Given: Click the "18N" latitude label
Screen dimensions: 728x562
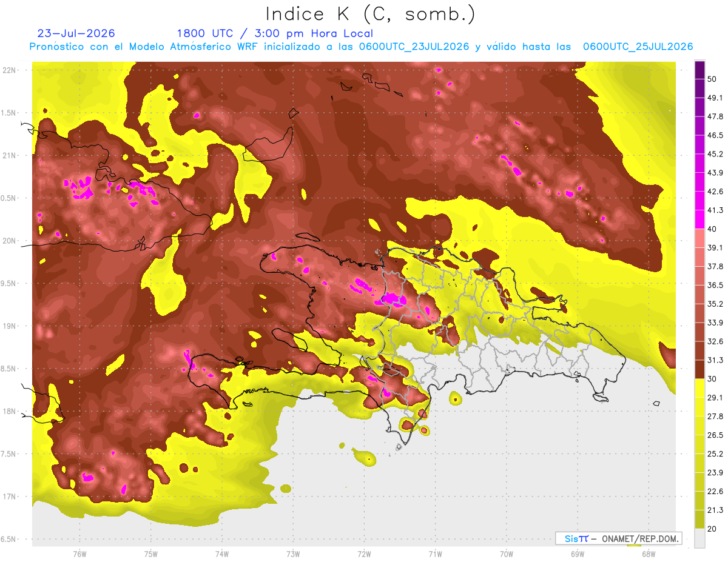Looking at the screenshot, I should [x=10, y=412].
